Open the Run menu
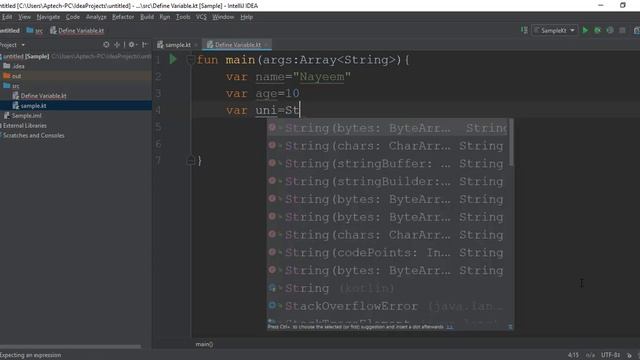Image resolution: width=640 pixels, height=360 pixels. (165, 17)
